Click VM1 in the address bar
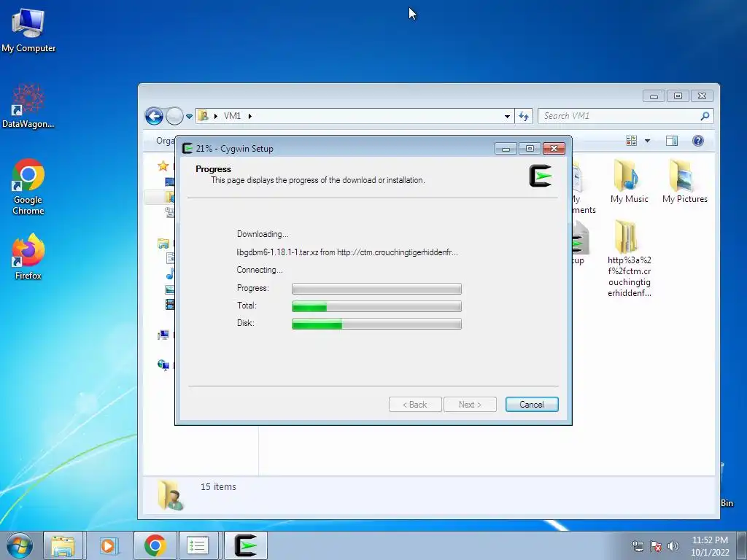Viewport: 747px width, 560px height. 232,116
